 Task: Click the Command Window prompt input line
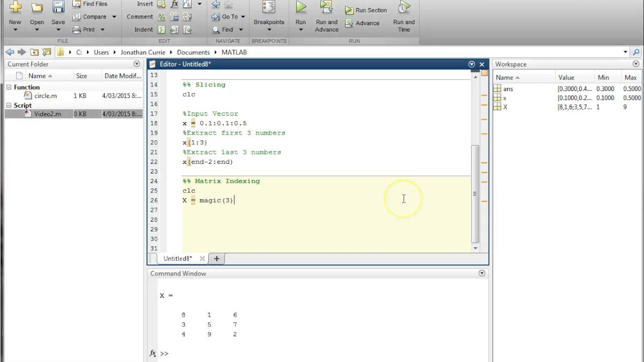(322, 353)
